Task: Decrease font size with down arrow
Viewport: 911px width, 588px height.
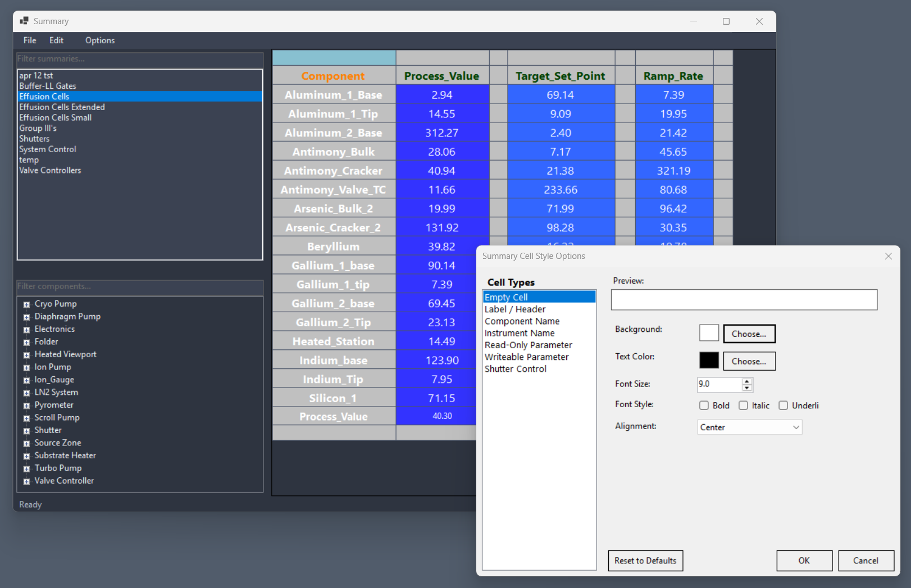Action: point(747,388)
